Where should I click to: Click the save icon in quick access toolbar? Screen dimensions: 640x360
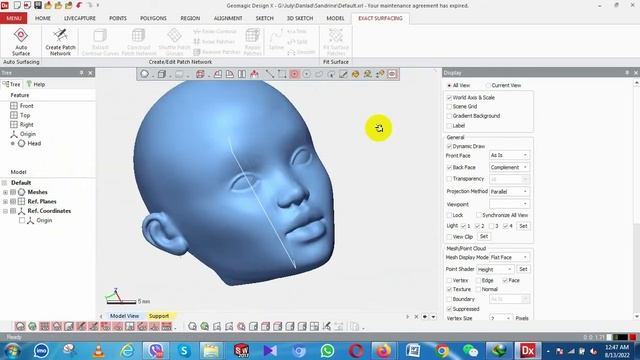click(38, 5)
